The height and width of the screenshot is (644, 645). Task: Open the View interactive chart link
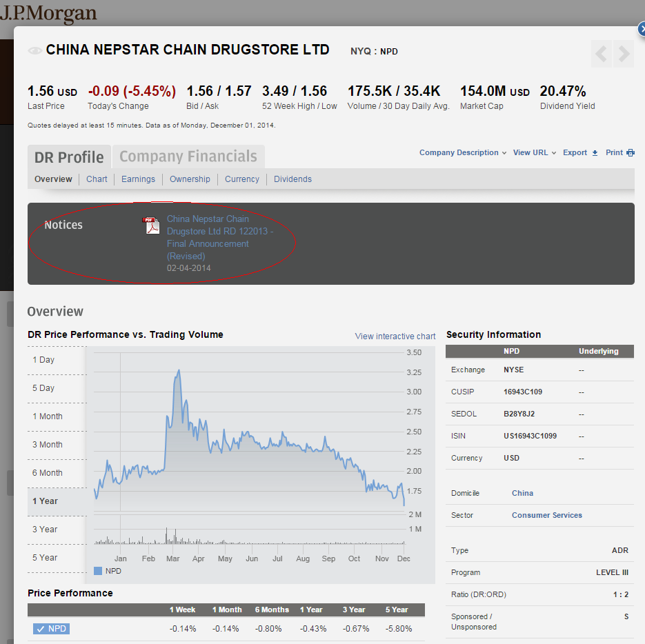coord(395,336)
